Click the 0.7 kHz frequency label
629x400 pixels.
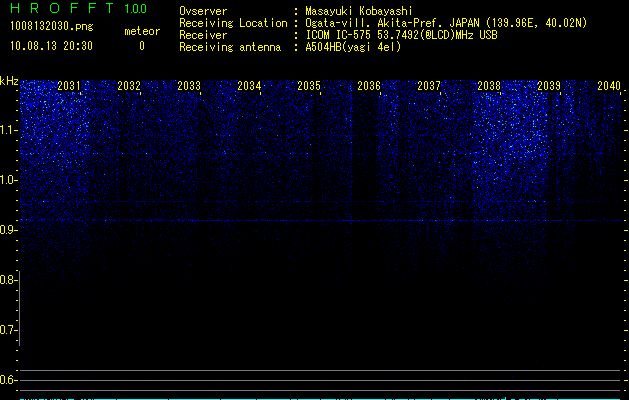9,330
